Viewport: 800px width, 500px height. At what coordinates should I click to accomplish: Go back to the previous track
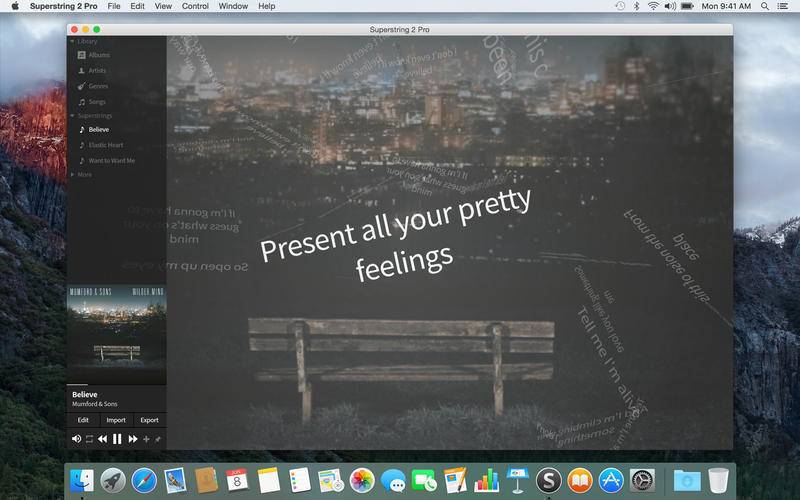pyautogui.click(x=103, y=439)
